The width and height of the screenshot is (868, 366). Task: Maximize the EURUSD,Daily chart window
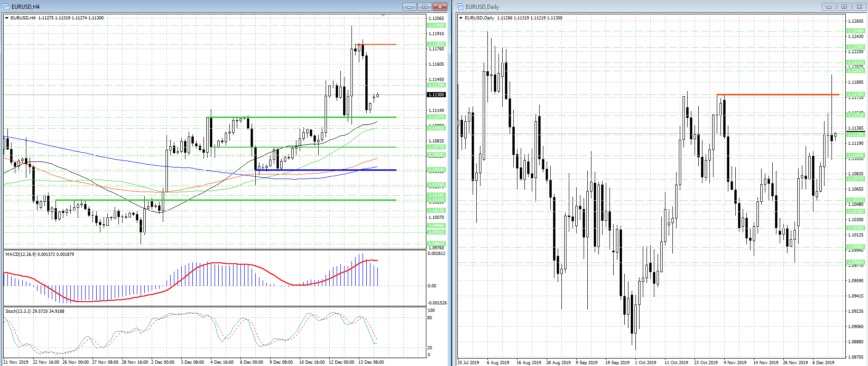pos(844,6)
